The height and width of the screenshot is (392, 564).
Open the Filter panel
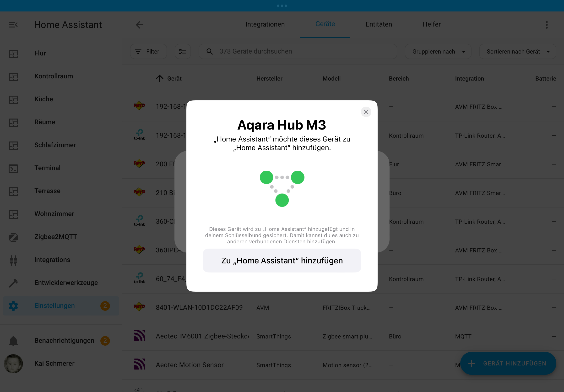click(148, 52)
